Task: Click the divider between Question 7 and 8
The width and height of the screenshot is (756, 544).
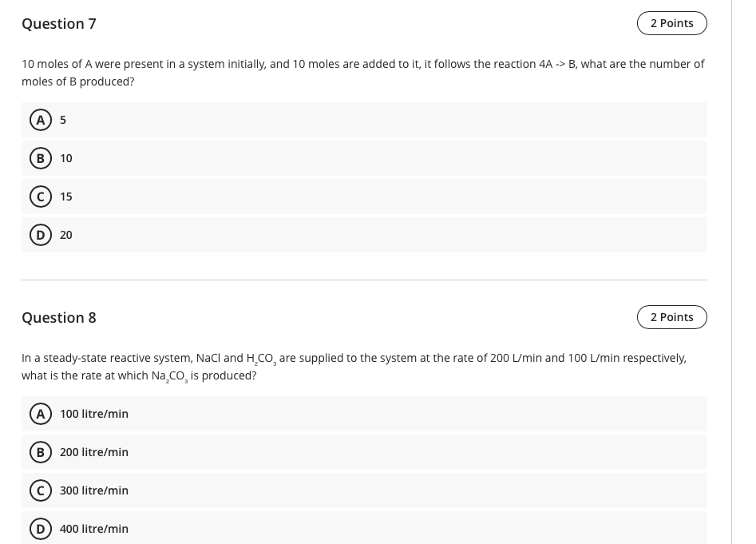Action: 364,280
